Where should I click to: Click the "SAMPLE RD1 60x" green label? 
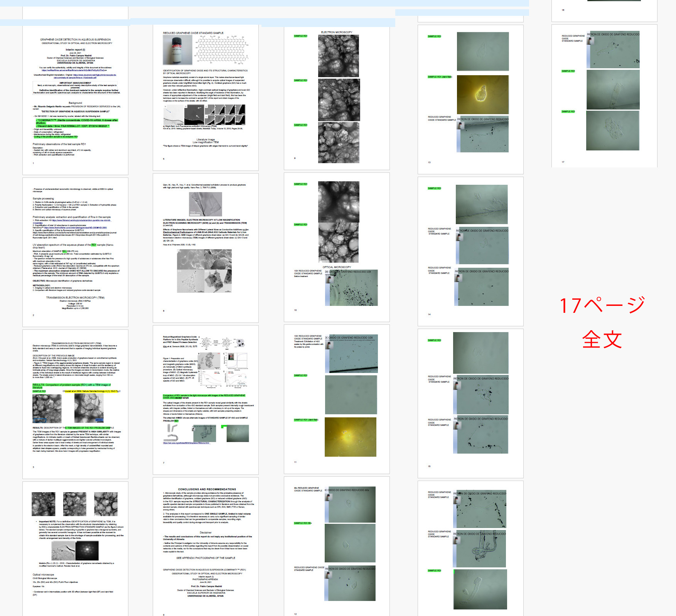coord(303,523)
